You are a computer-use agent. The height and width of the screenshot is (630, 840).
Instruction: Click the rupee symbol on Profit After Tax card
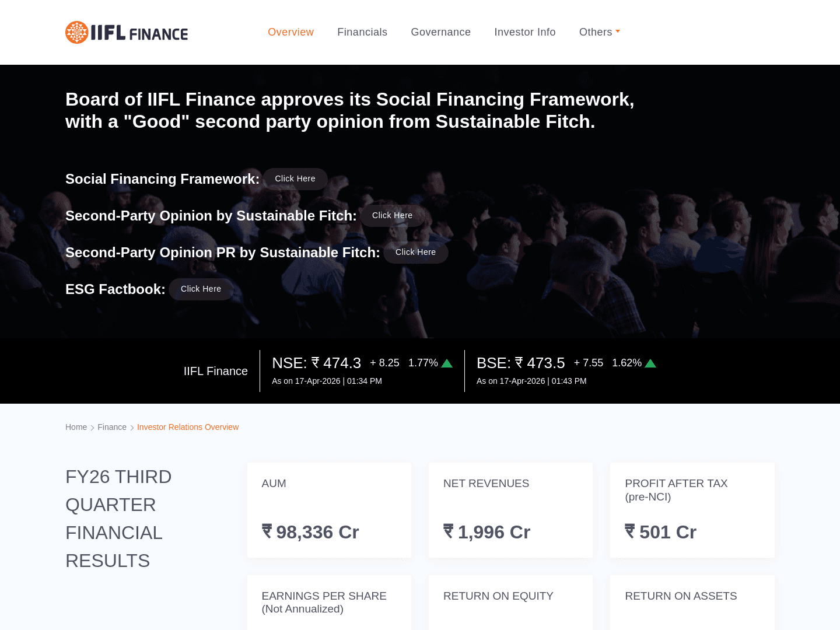coord(630,531)
